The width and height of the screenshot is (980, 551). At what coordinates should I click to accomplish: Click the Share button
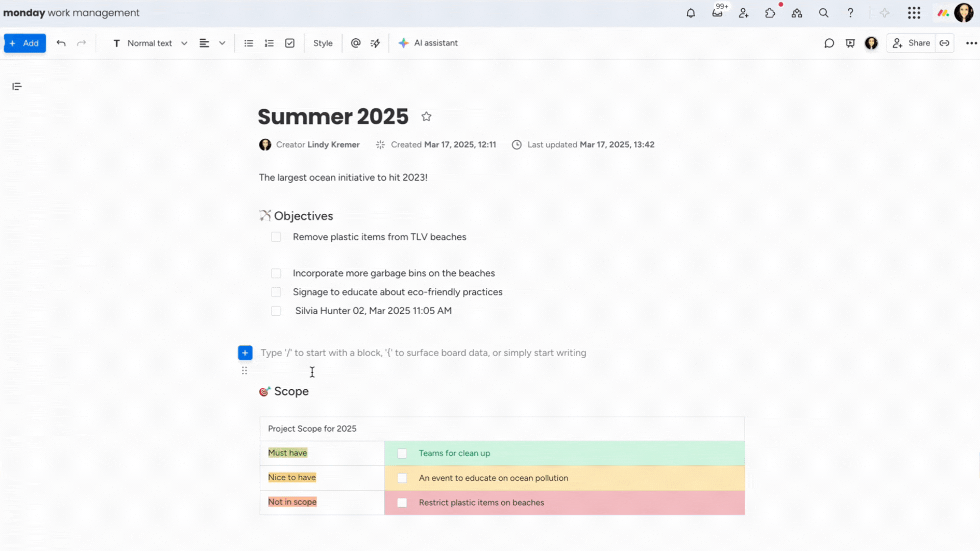(911, 43)
